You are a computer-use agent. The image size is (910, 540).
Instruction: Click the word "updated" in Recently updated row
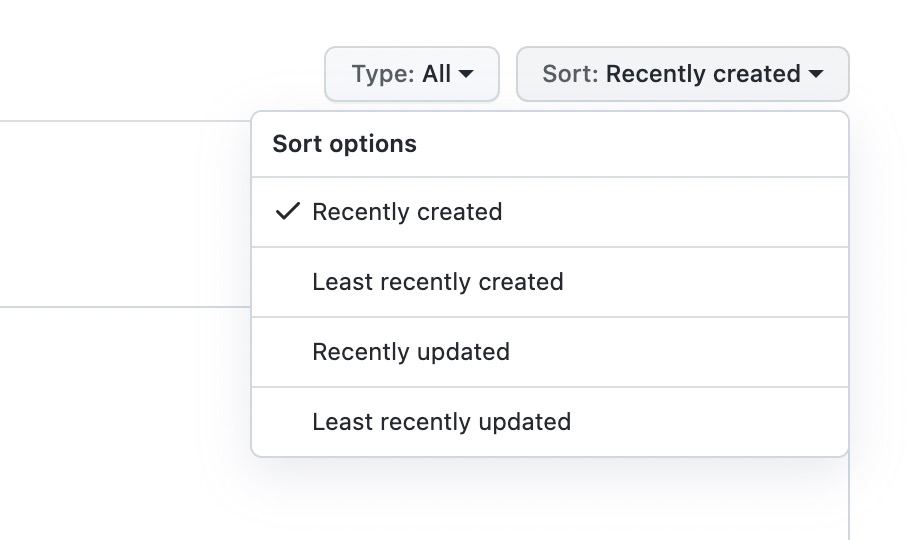[468, 352]
